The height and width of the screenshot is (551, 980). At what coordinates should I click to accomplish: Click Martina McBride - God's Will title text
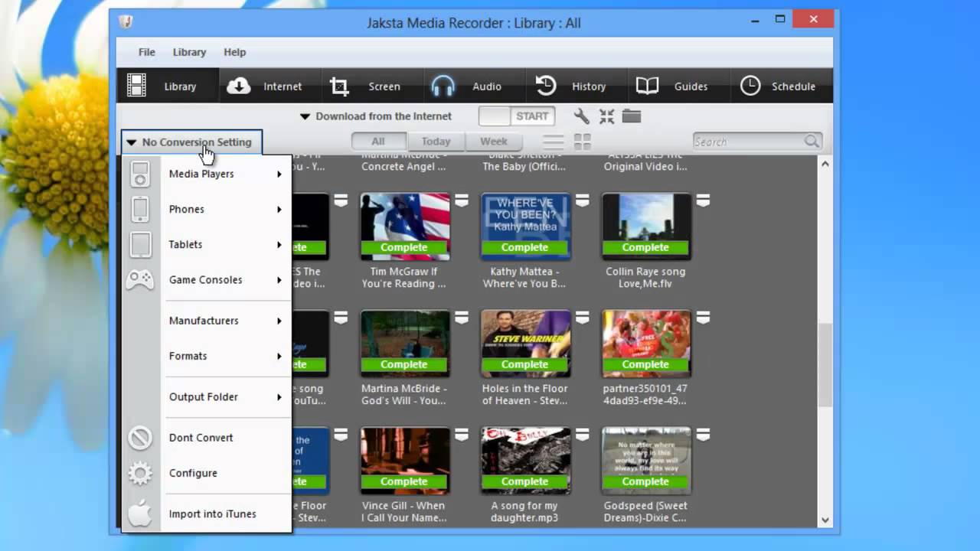pyautogui.click(x=403, y=395)
